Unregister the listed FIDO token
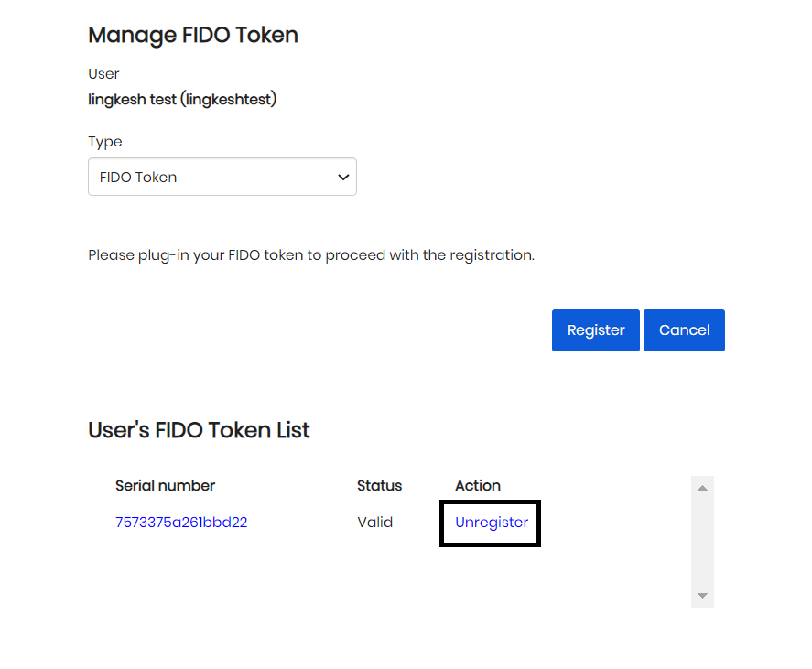The height and width of the screenshot is (669, 812). click(492, 523)
